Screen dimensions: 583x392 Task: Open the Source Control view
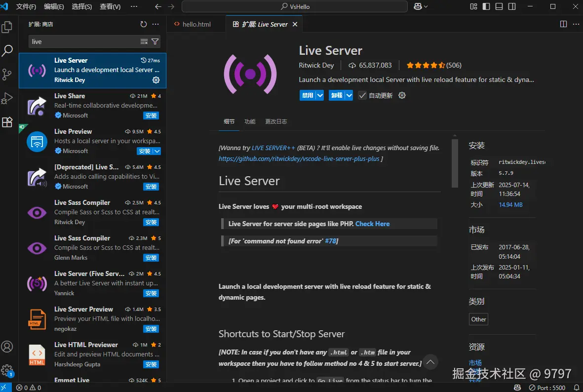(x=7, y=75)
